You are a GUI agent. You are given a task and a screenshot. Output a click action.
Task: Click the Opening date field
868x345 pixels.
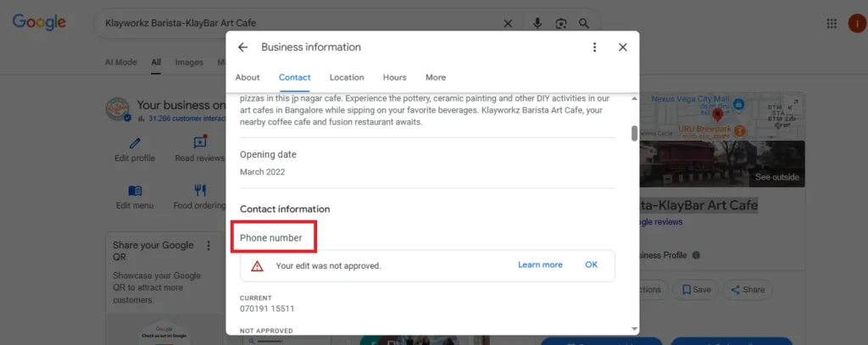coord(268,154)
